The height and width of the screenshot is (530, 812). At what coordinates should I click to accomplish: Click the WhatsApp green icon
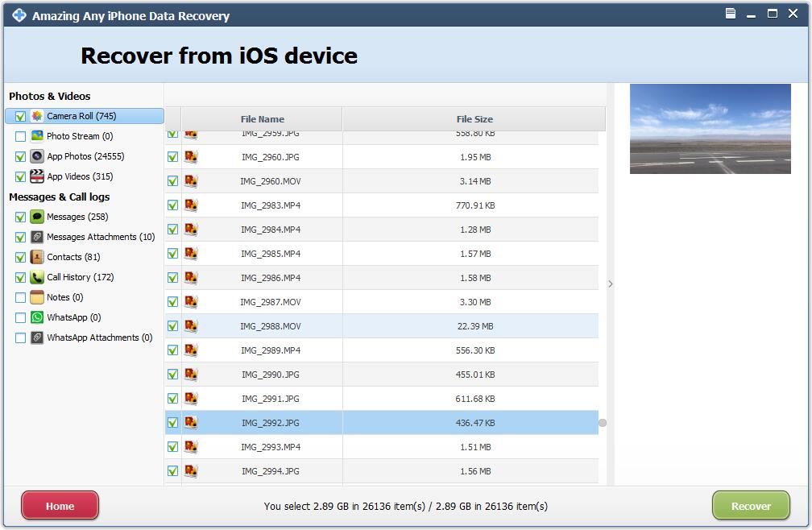point(37,317)
